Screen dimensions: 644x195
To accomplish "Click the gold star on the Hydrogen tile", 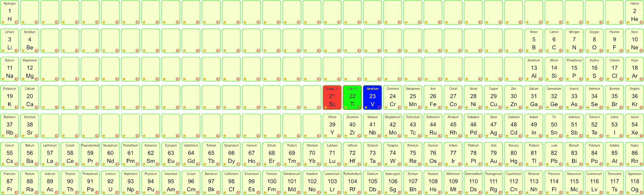I will click(3, 22).
